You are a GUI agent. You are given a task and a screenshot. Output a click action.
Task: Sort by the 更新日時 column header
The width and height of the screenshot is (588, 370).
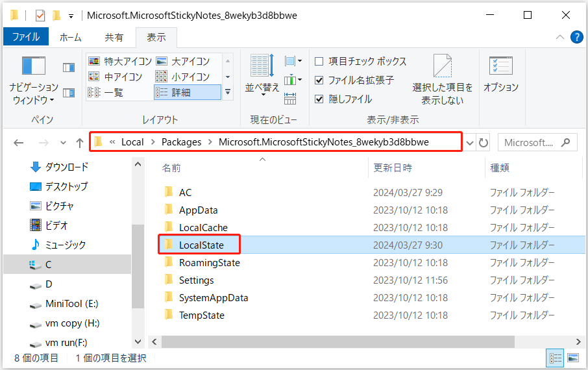point(393,167)
